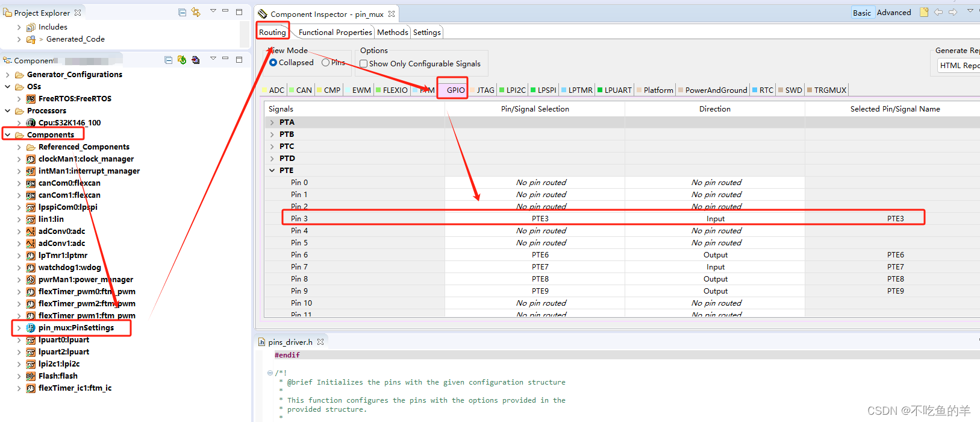Screen dimensions: 980x422
Task: Select the GPIO signal tab
Action: [x=452, y=90]
